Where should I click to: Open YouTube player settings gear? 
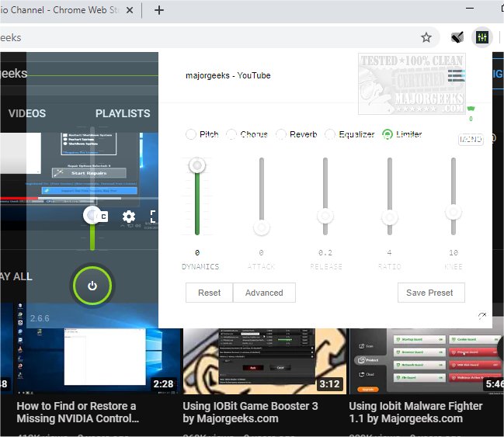point(129,217)
